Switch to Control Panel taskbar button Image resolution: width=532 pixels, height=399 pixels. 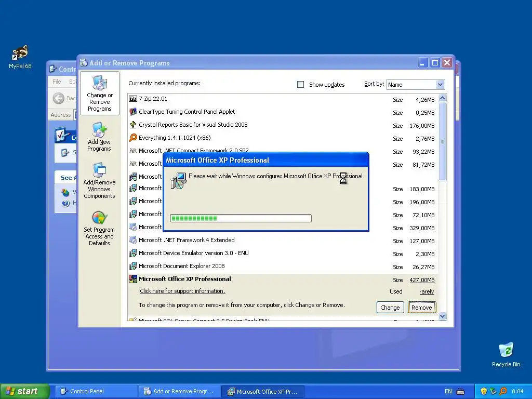point(96,391)
